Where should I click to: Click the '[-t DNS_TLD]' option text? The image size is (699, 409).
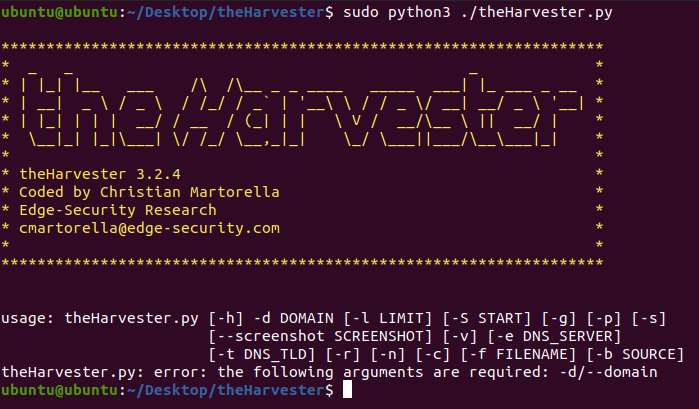[x=262, y=355]
